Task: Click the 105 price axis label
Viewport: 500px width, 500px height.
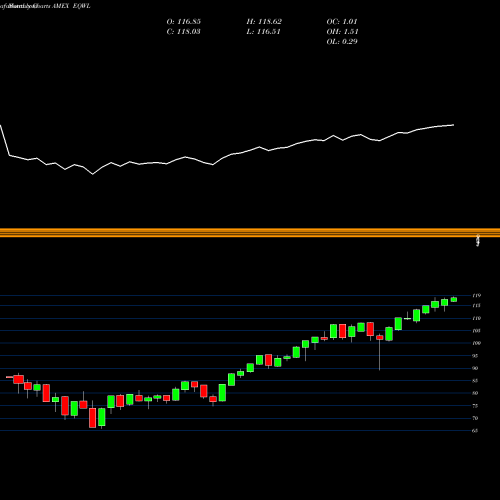Action: point(476,331)
